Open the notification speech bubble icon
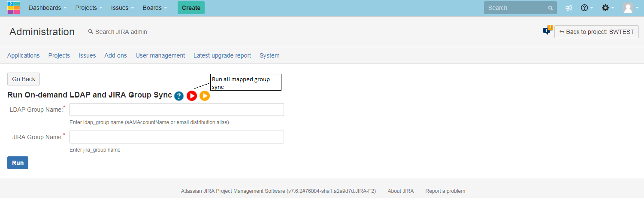Viewport: 644px width, 198px height. [x=547, y=31]
